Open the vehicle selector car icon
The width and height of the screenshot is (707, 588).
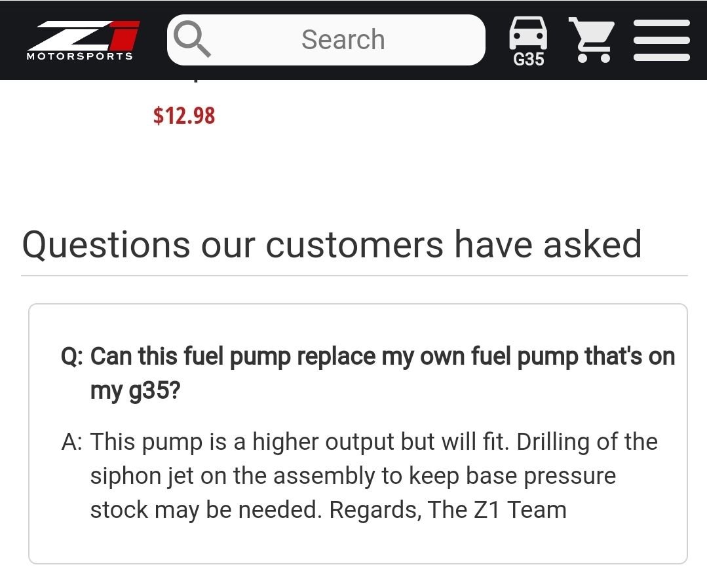[528, 33]
